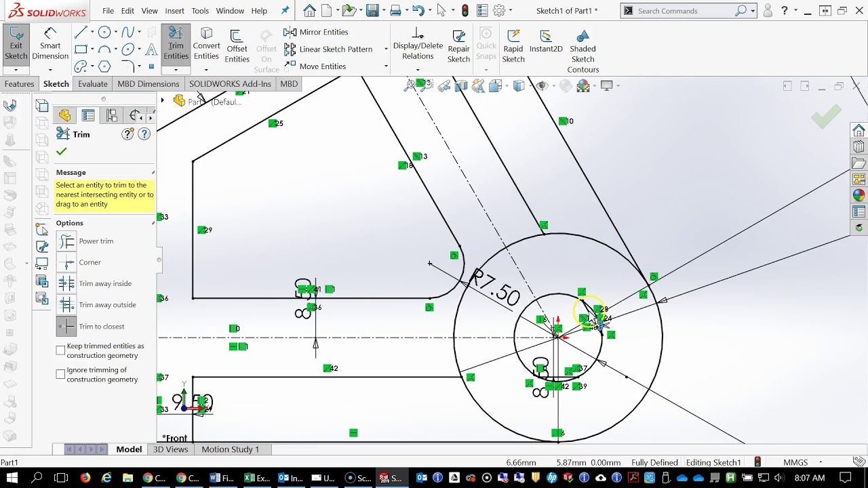Pin the SOLIDWORKS menu bar
The height and width of the screenshot is (488, 868).
coord(285,10)
